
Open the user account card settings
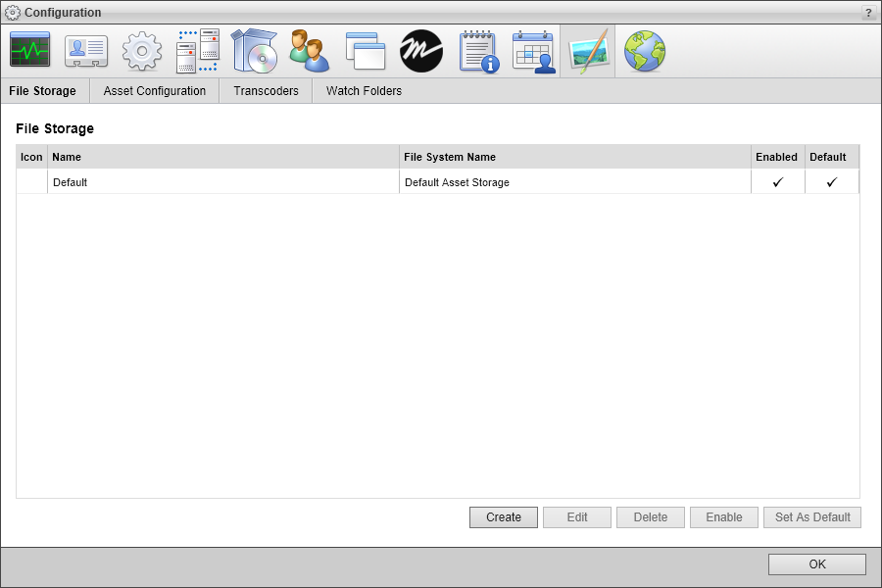pos(85,49)
